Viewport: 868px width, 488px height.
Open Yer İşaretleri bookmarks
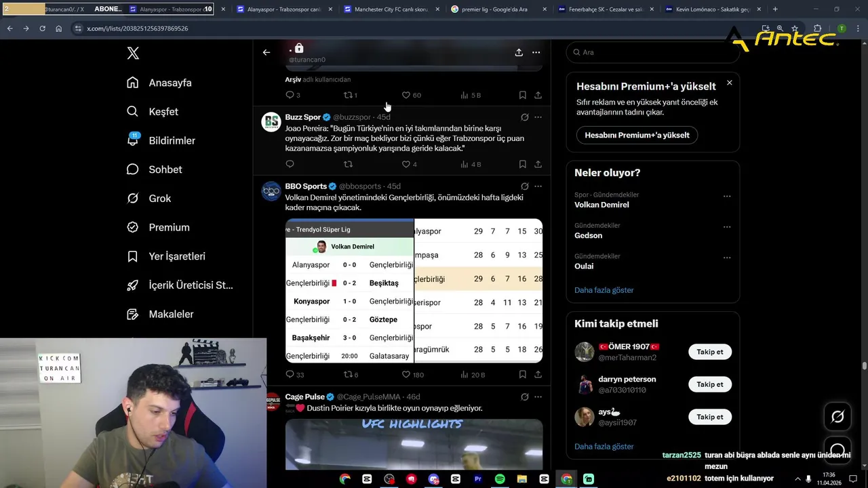point(166,256)
